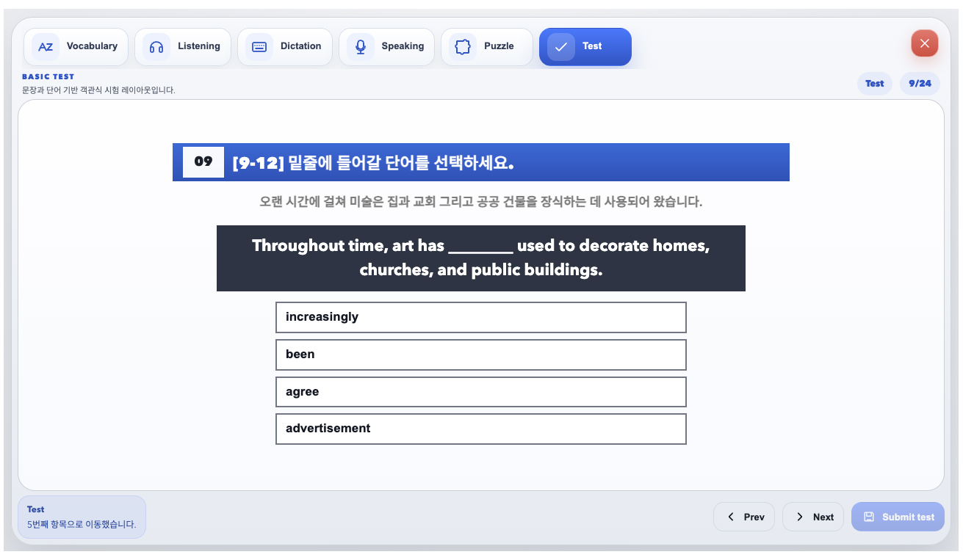This screenshot has width=963, height=560.
Task: Click the keyboard Dictation icon
Action: tap(259, 47)
